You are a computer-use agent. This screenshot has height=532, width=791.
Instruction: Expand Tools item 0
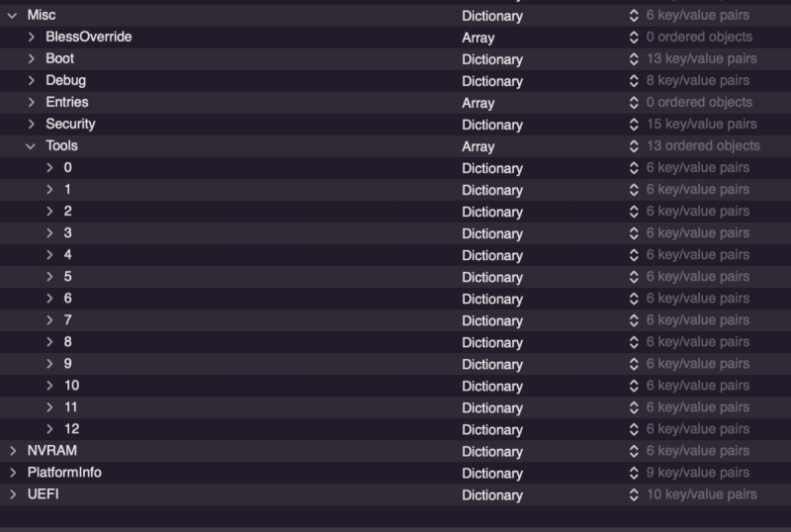[x=50, y=168]
